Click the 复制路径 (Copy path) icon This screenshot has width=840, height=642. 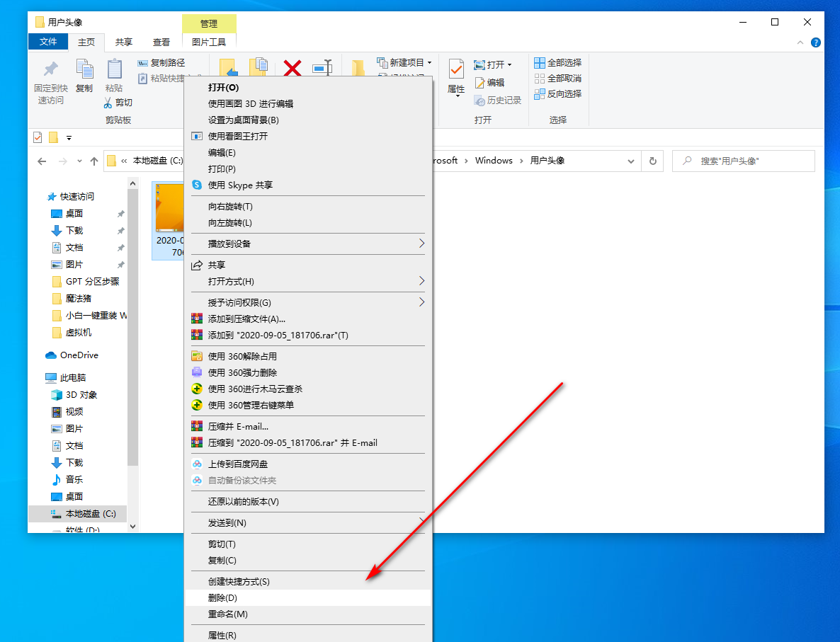click(x=142, y=63)
